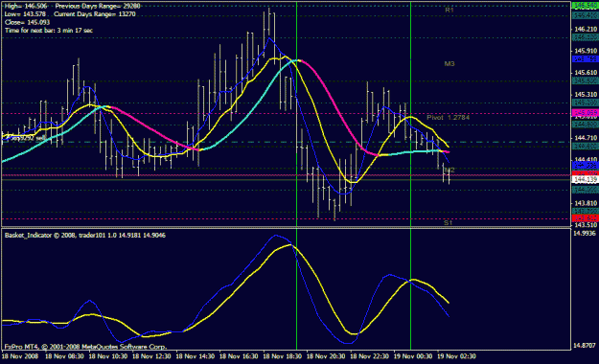This screenshot has height=364, width=599.
Task: Click 143.510 on the price axis
Action: click(586, 225)
